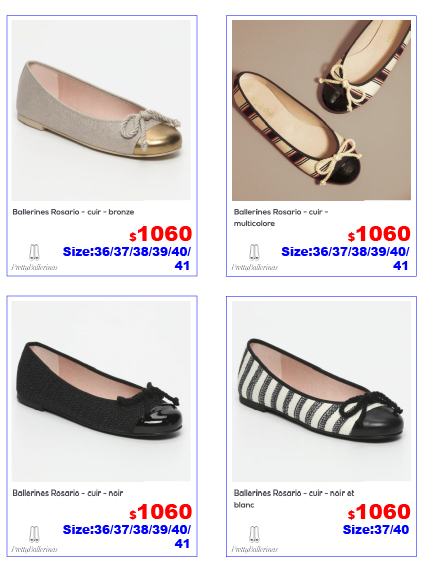Click the $1060 price of the bronze shoe
This screenshot has height=575, width=425.
pyautogui.click(x=161, y=234)
